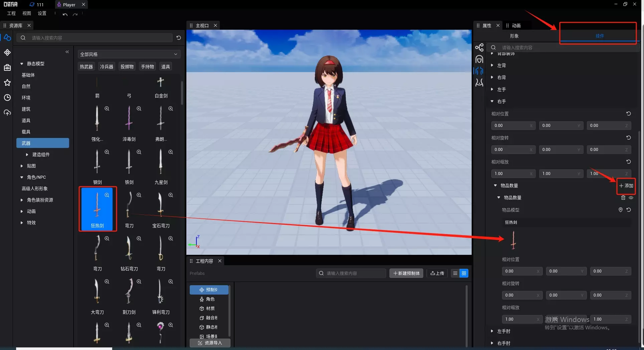Click the head accessory icon in the properties sidebar
644x350 pixels.
coord(479,59)
